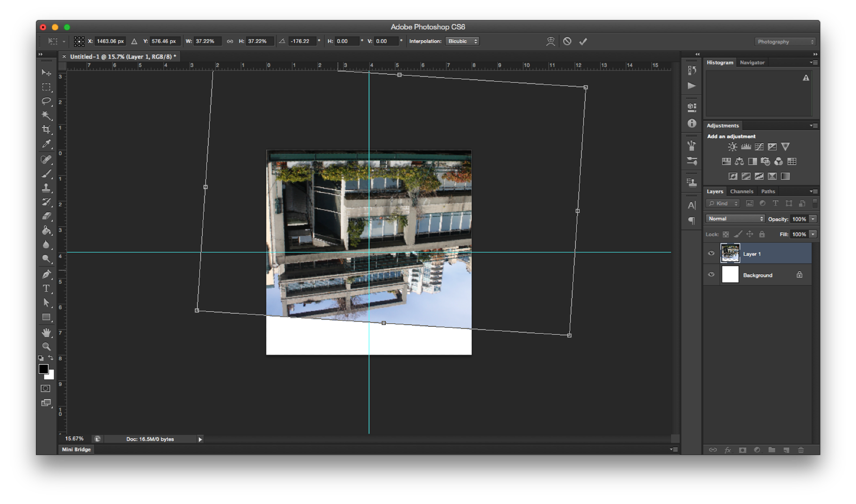Open the Mini Bridge panel

tap(77, 449)
